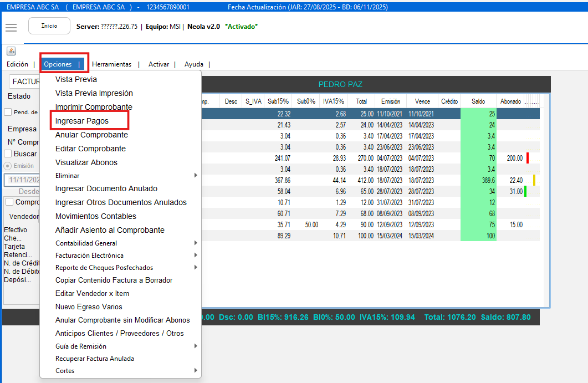Click the yellow status marker beside 22.40
588x383 pixels.
coord(534,180)
